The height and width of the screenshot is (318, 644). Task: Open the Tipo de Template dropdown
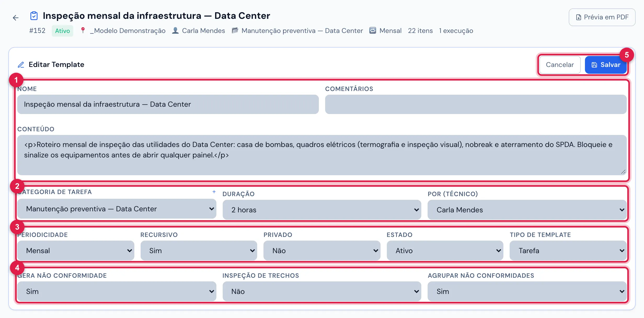(x=568, y=251)
